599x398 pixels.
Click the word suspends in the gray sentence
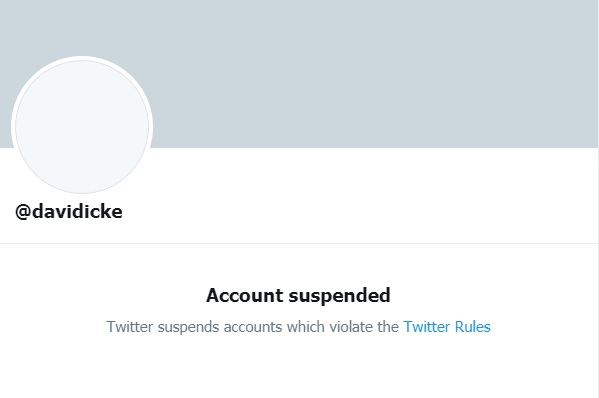[x=188, y=328]
